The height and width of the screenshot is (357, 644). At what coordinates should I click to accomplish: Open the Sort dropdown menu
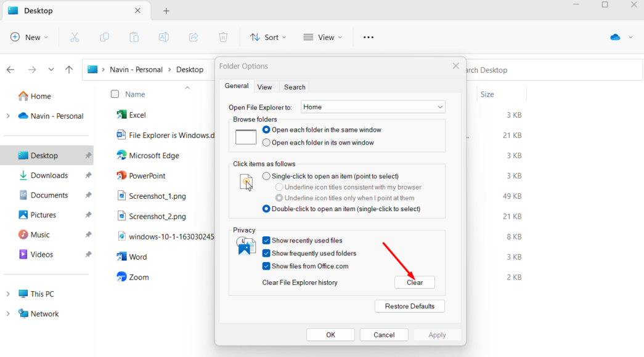click(267, 37)
